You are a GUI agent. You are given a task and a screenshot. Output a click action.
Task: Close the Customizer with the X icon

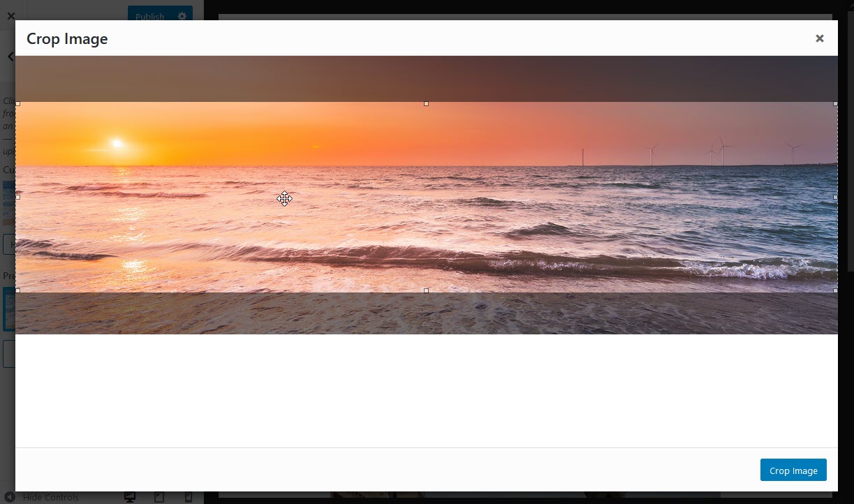10,15
